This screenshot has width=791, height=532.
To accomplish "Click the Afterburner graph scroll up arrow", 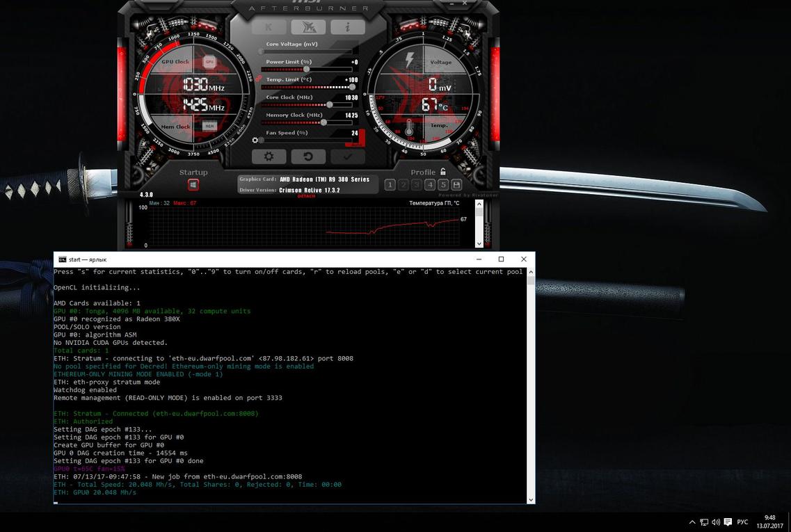I will click(479, 204).
